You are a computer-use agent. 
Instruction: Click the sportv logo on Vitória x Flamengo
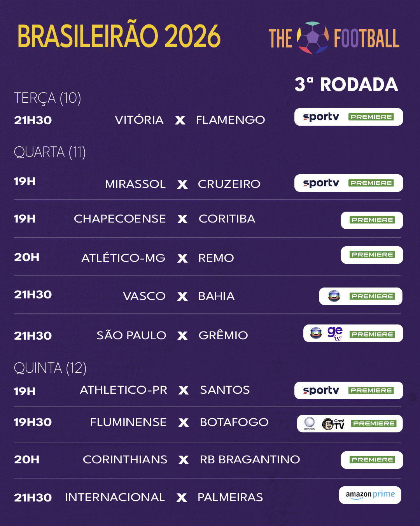pos(321,117)
